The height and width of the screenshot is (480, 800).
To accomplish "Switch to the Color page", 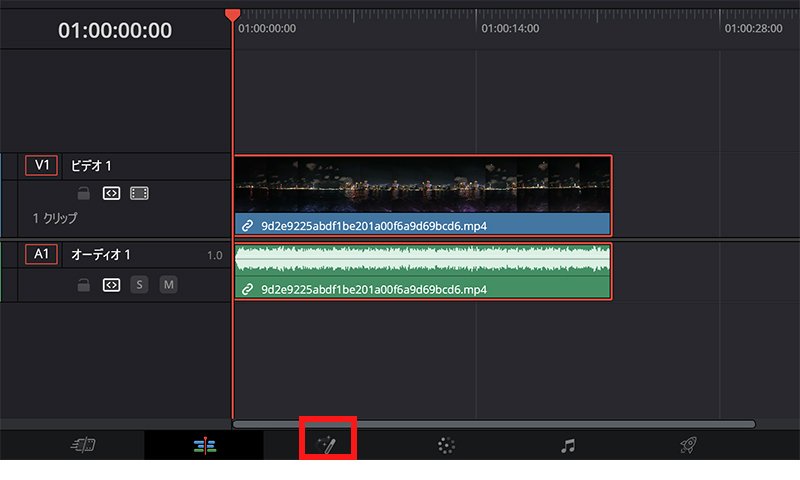I will pos(446,445).
